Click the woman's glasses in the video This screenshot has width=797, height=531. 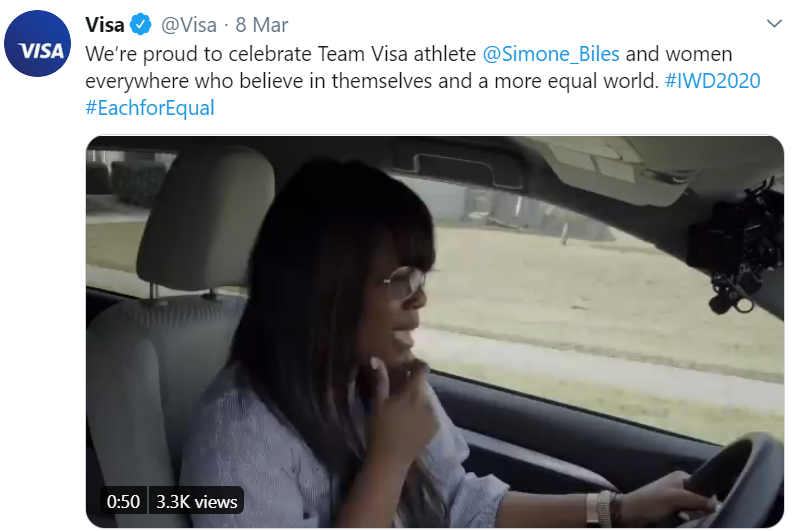(405, 281)
